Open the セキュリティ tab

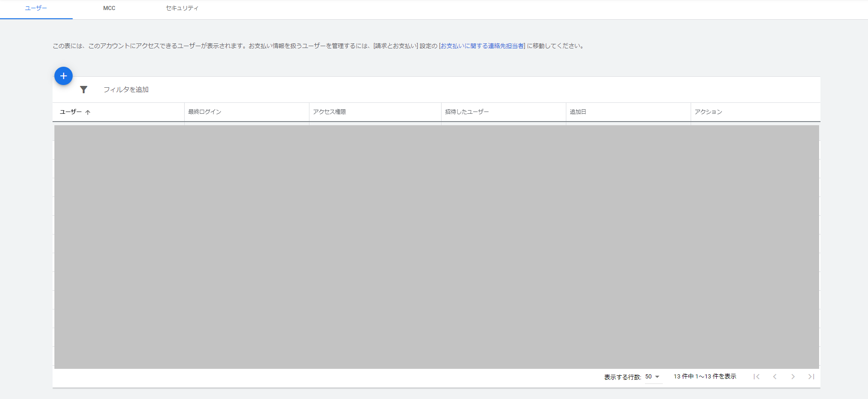(x=182, y=8)
